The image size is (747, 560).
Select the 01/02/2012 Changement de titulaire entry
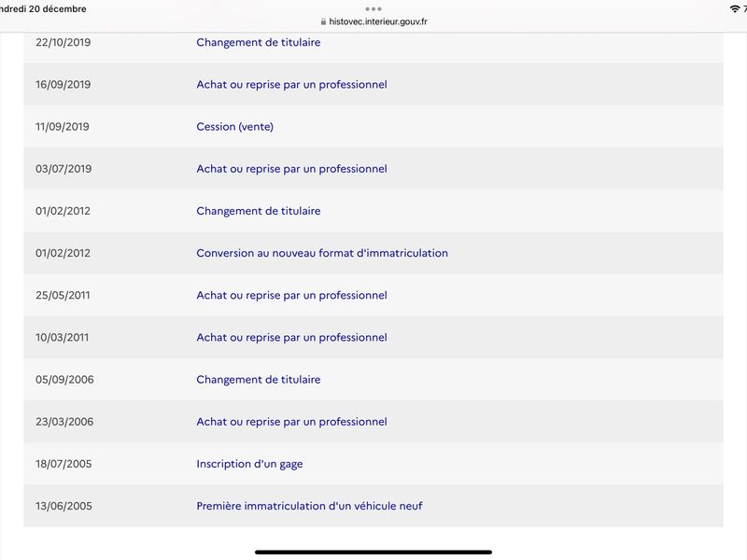coord(373,211)
